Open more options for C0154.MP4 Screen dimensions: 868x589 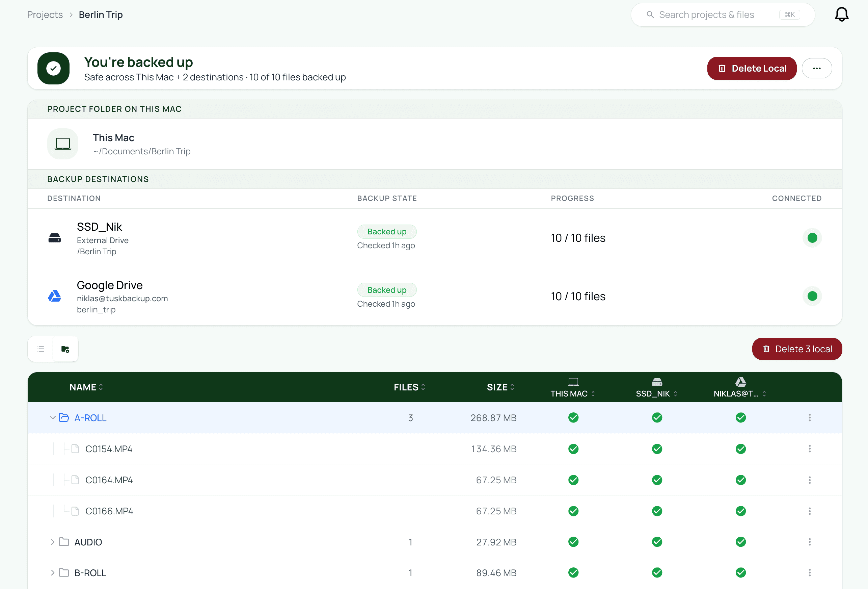(809, 449)
